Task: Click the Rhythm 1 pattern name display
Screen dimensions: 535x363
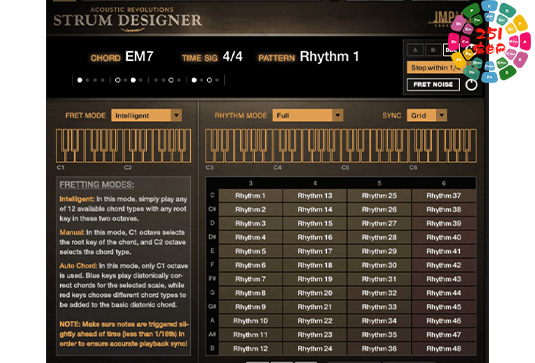Action: (329, 56)
